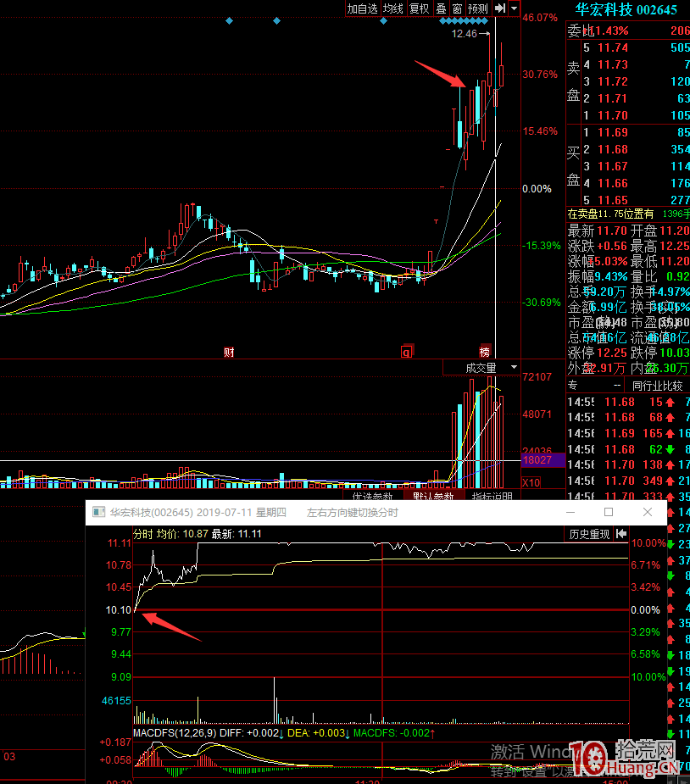The width and height of the screenshot is (690, 784).
Task: Click the jump-to-latest arrow icon in toolbar
Action: pos(499,8)
